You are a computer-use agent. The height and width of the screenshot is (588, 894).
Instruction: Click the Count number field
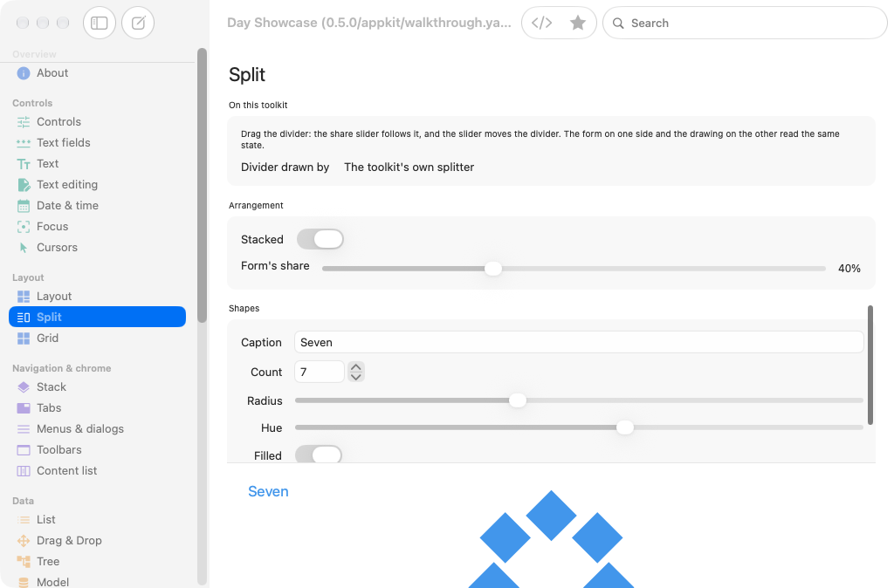[x=320, y=372]
